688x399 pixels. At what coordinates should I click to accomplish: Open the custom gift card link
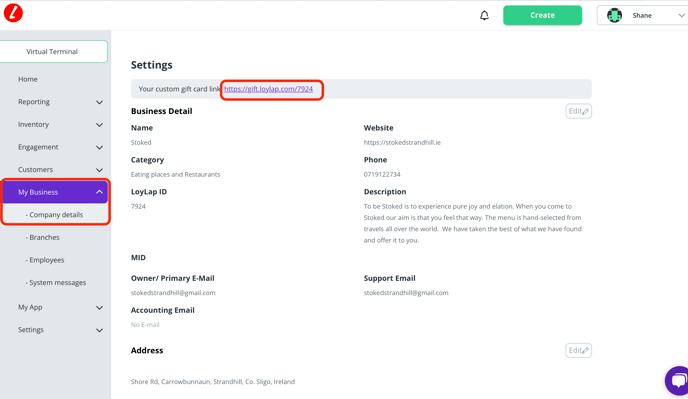click(269, 89)
